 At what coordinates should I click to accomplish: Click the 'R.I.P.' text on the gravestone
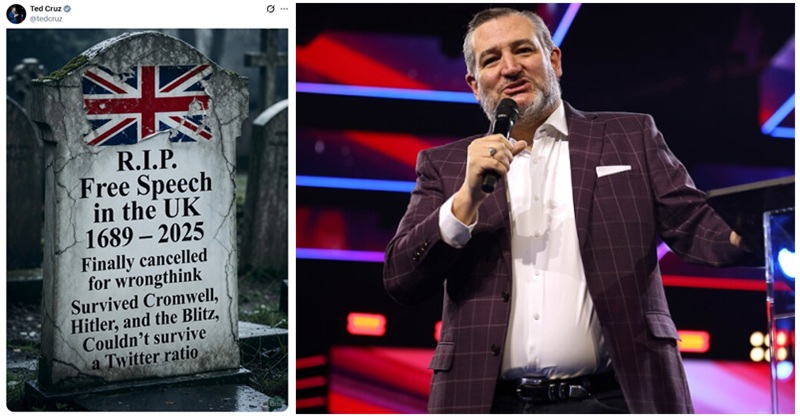(147, 160)
